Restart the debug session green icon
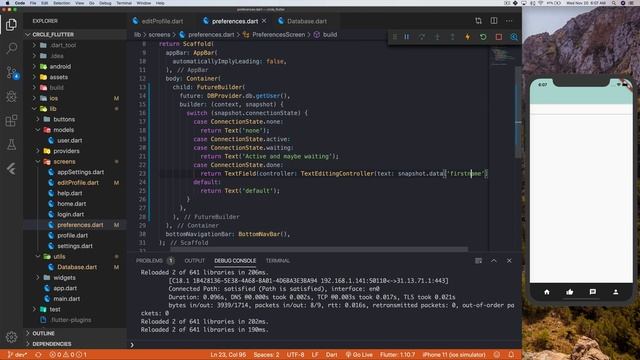The image size is (640, 360). pos(483,37)
